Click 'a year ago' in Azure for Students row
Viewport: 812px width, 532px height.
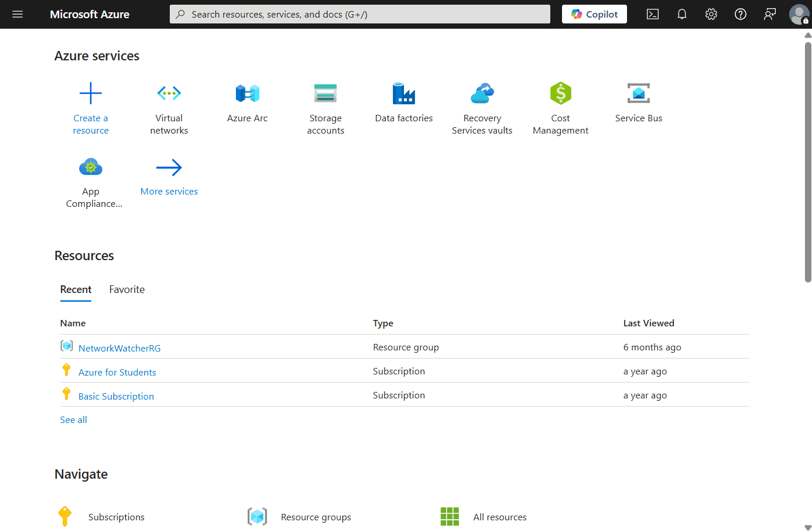(x=645, y=371)
